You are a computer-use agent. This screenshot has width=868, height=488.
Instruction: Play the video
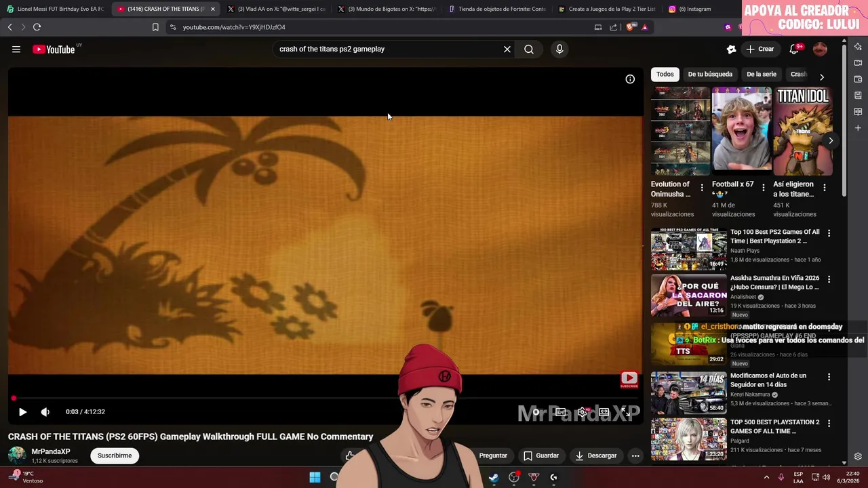click(x=22, y=411)
